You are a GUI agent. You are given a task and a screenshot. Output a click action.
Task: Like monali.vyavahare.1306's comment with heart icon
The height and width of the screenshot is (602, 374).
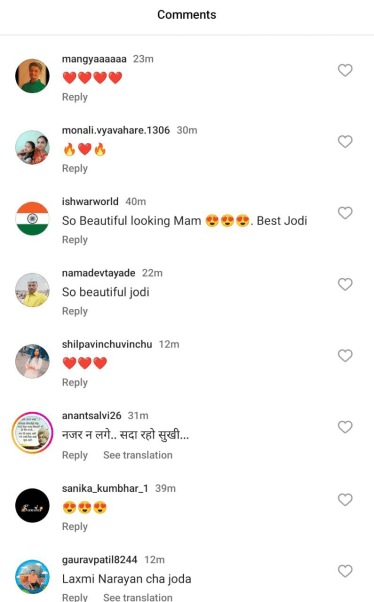(x=345, y=142)
